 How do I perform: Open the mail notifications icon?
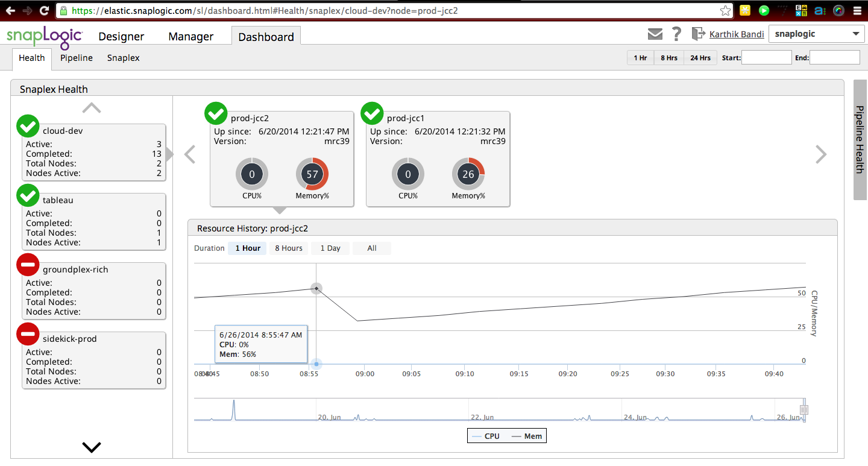(655, 34)
